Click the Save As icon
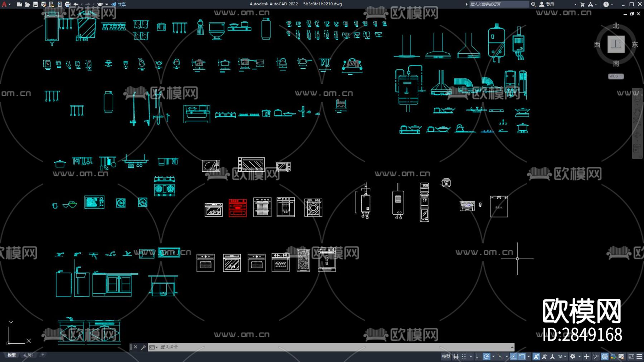The image size is (644, 362). point(43,4)
